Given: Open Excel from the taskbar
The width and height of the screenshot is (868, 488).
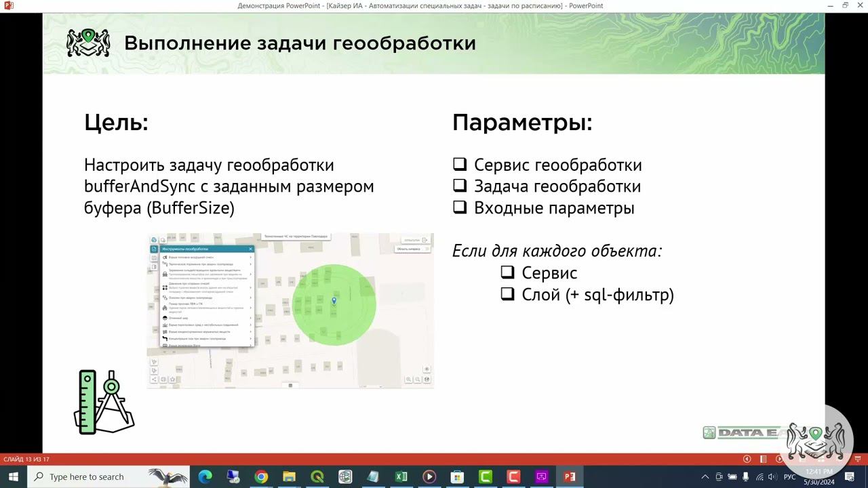Looking at the screenshot, I should click(401, 476).
